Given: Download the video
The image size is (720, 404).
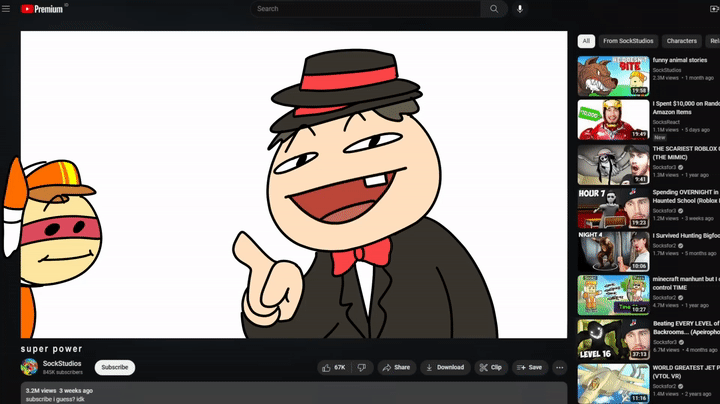Looking at the screenshot, I should tap(444, 367).
